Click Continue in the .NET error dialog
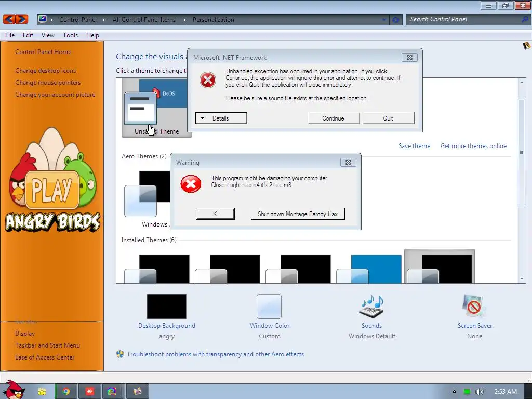 (x=334, y=118)
